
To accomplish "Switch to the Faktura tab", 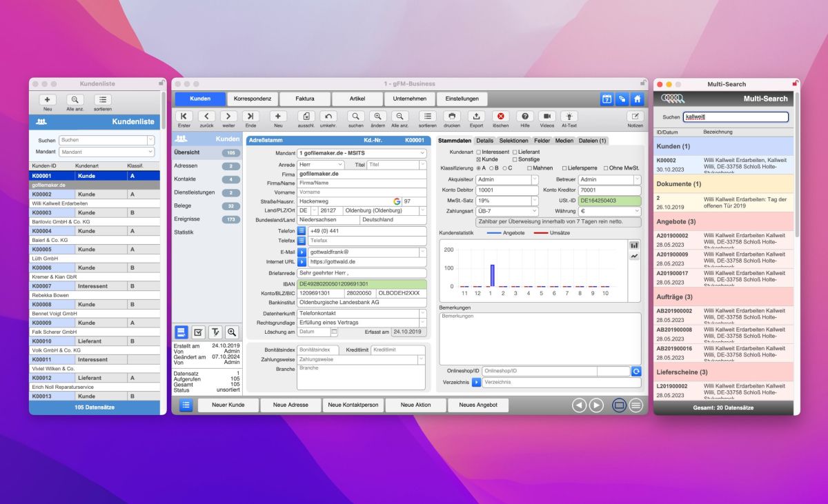I will click(305, 99).
